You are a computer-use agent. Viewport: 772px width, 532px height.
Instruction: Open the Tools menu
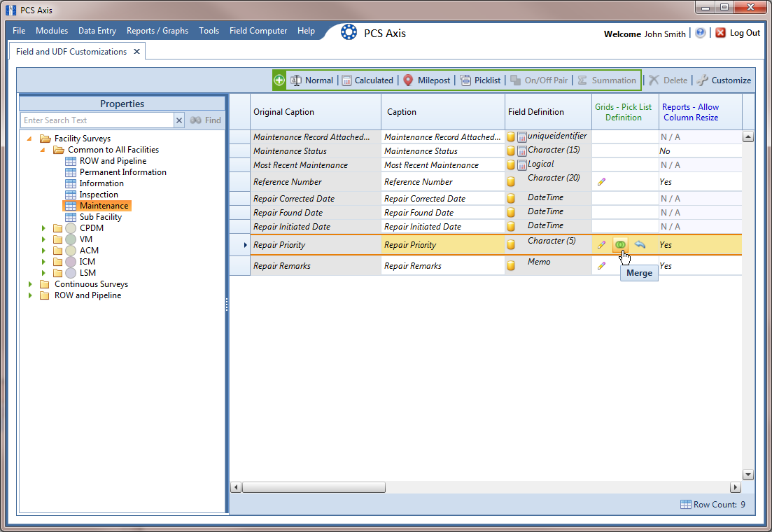pyautogui.click(x=209, y=31)
